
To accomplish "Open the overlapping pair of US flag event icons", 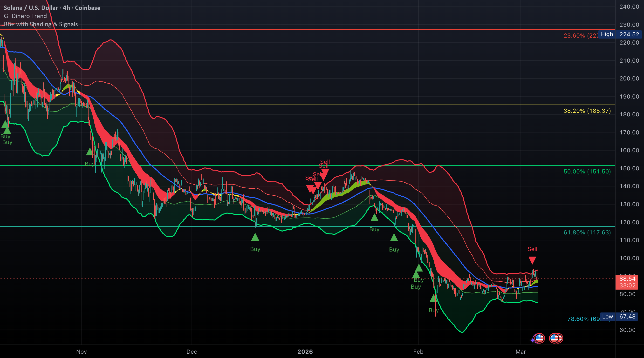I will [x=556, y=338].
